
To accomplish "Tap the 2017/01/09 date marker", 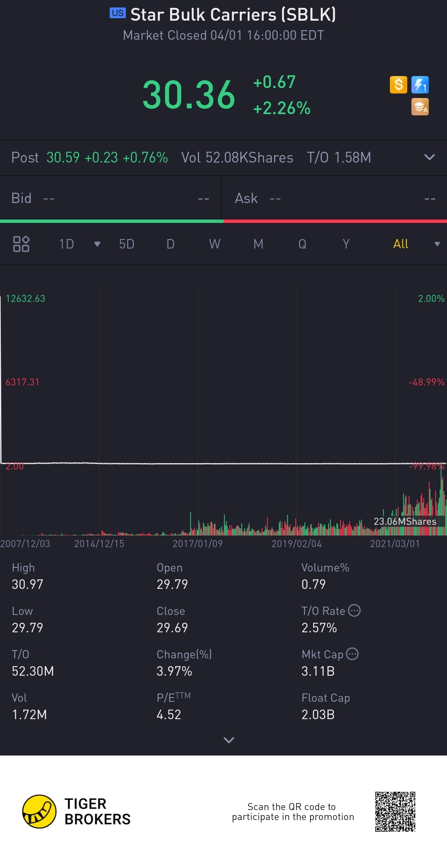I will 198,544.
